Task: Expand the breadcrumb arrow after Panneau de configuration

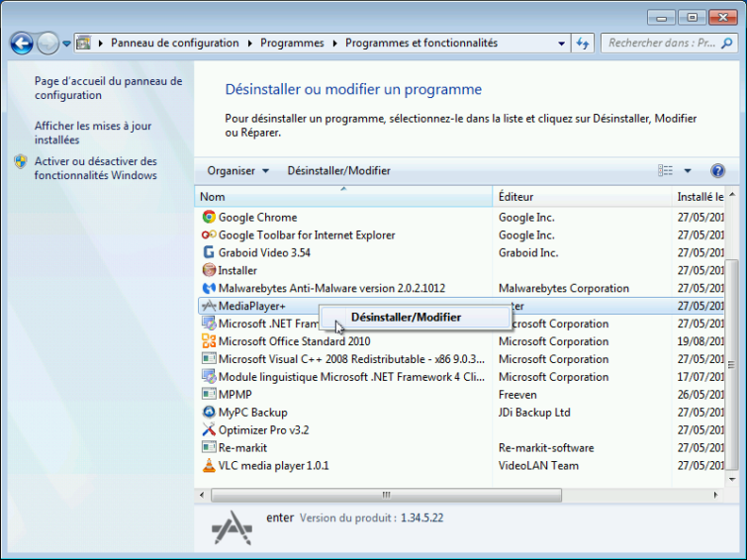Action: click(x=250, y=44)
